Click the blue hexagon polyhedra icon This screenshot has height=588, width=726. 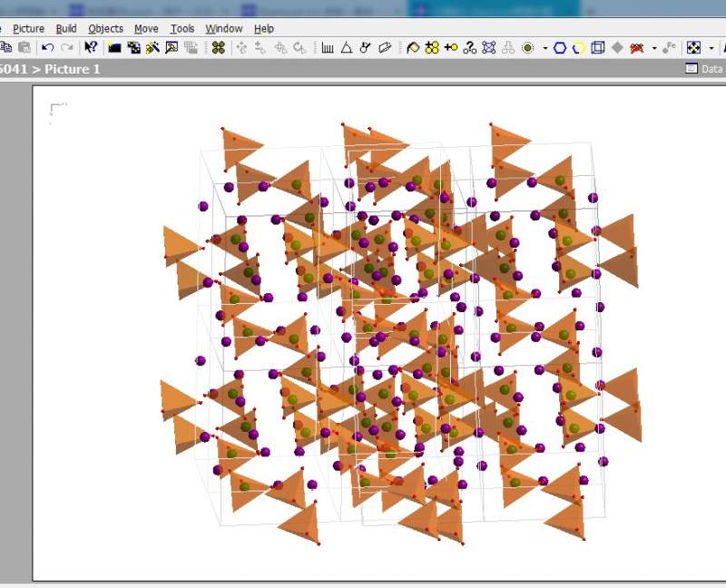(x=560, y=48)
